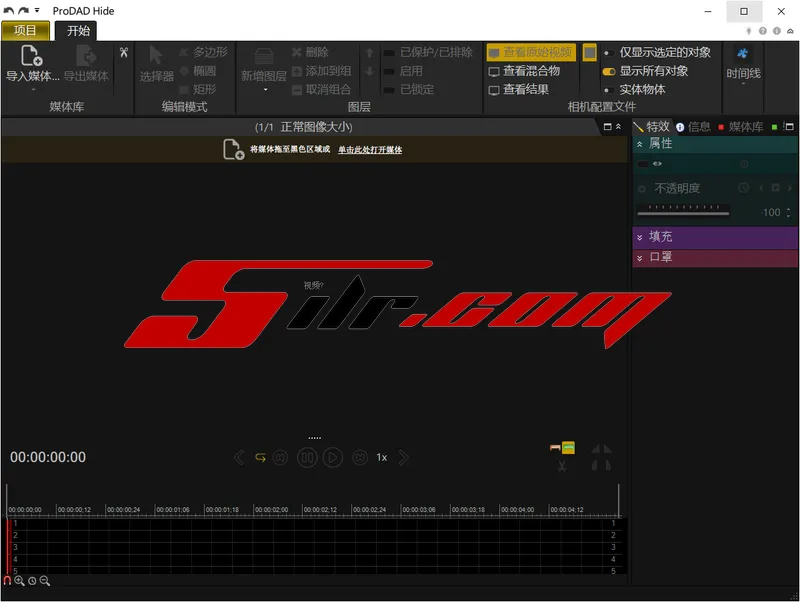Toggle the yellow loop playback icon
This screenshot has height=602, width=800.
coord(260,458)
